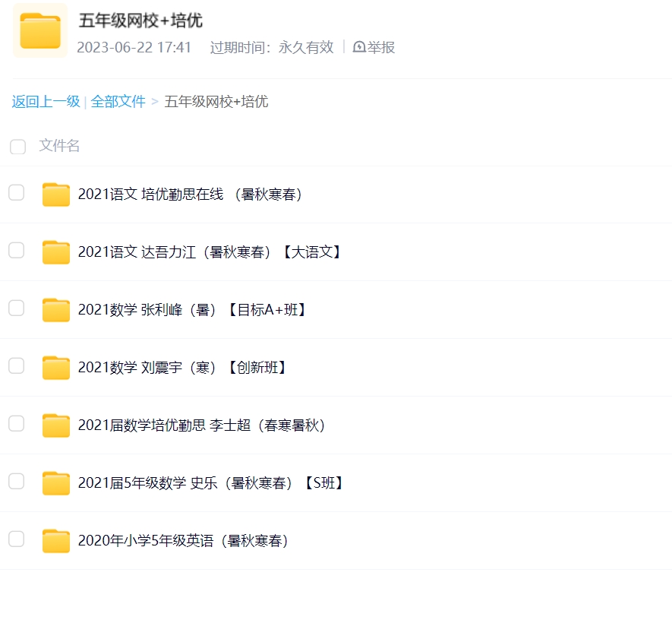The width and height of the screenshot is (672, 623).
Task: Open 2021语文 达吾力江【大语文】 folder name
Action: click(211, 252)
